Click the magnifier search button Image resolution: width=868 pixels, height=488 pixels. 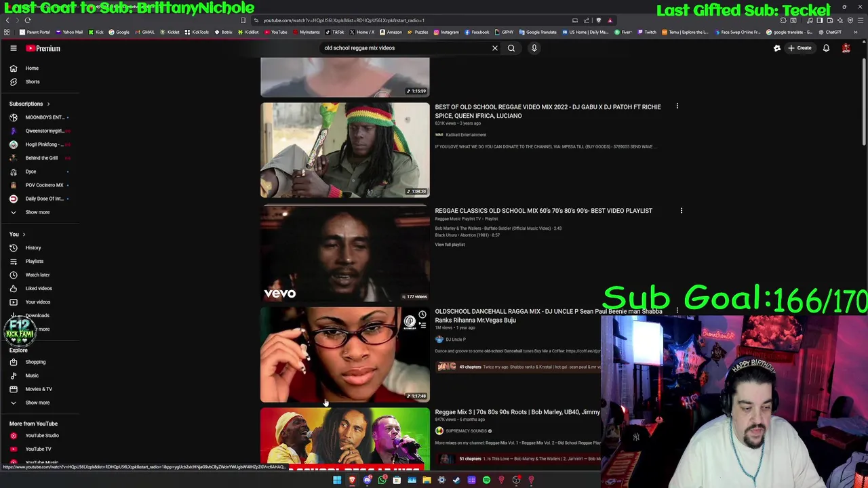point(511,48)
